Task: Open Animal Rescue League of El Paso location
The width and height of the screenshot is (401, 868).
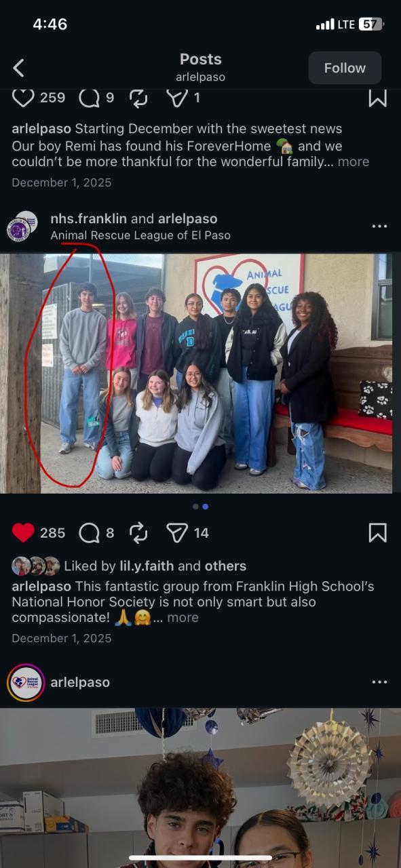Action: 140,235
